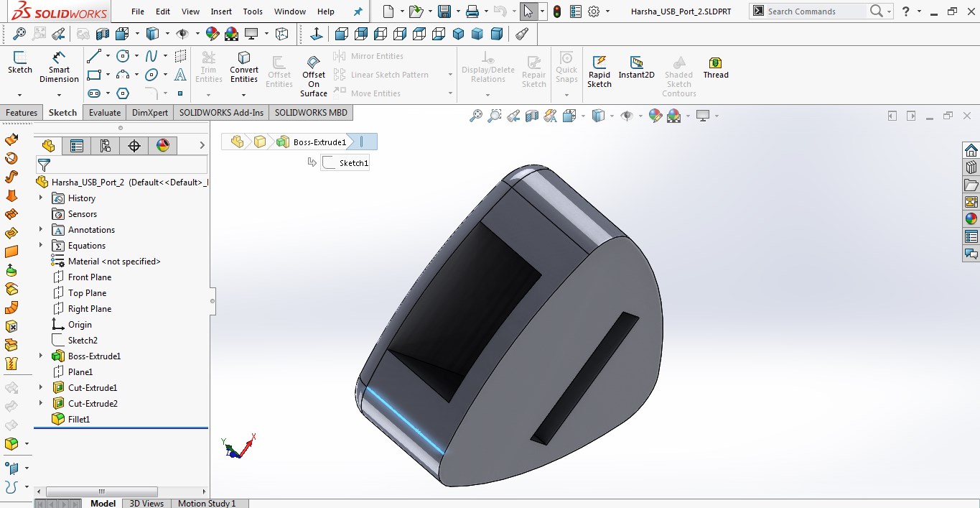Click the Print icon
The height and width of the screenshot is (508, 980).
click(472, 11)
